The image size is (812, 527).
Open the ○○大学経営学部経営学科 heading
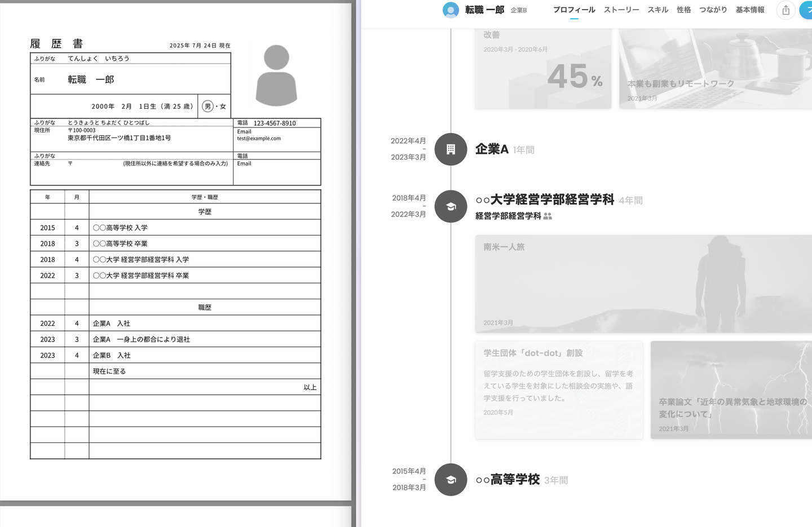pyautogui.click(x=545, y=200)
